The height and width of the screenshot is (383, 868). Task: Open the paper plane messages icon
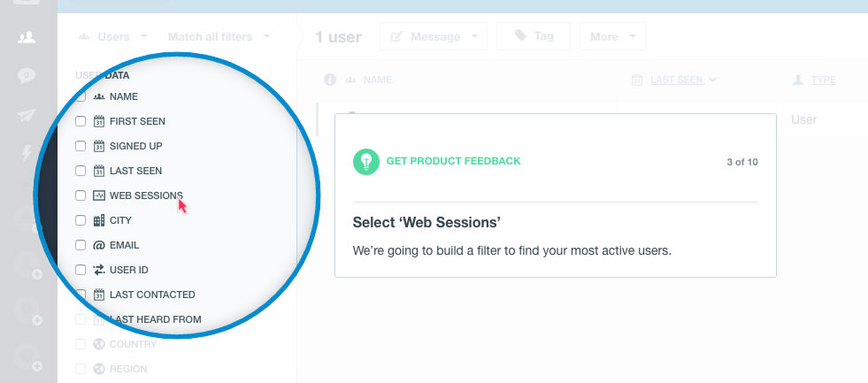click(27, 116)
